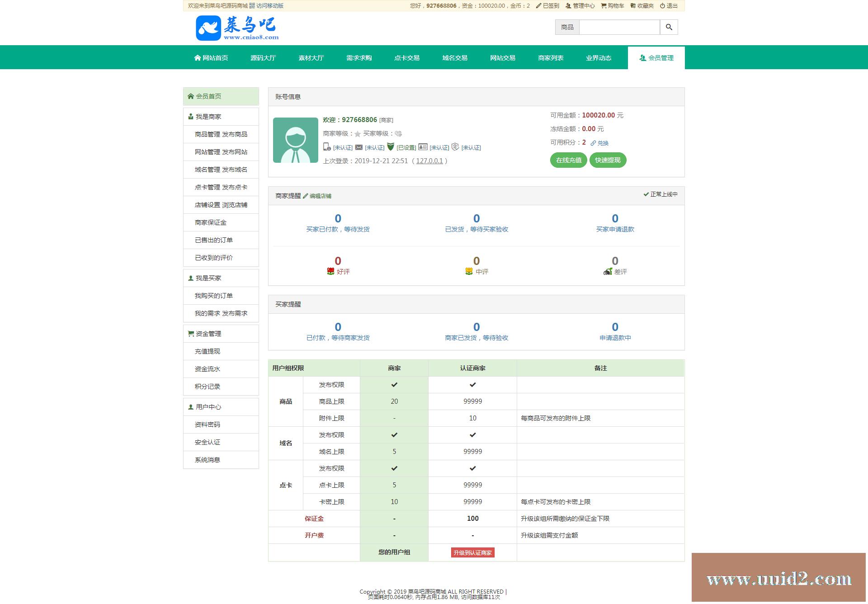Image resolution: width=868 pixels, height=604 pixels.
Task: Open the 商品 search category dropdown
Action: 567,27
